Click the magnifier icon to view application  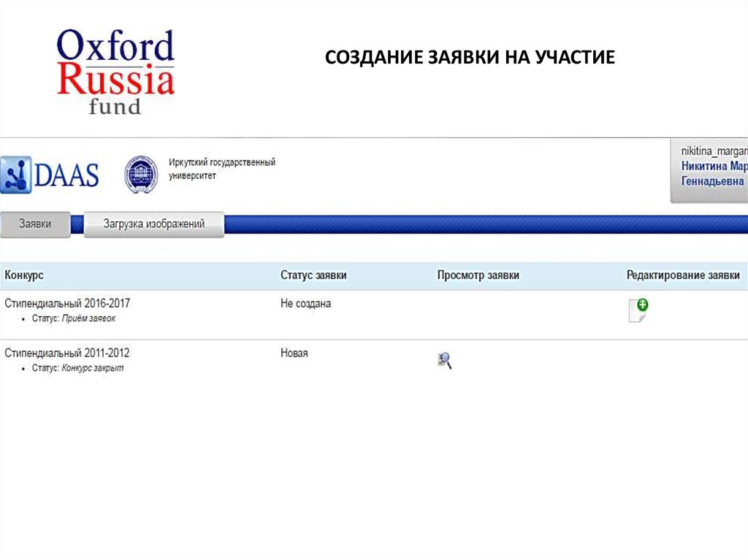(444, 360)
